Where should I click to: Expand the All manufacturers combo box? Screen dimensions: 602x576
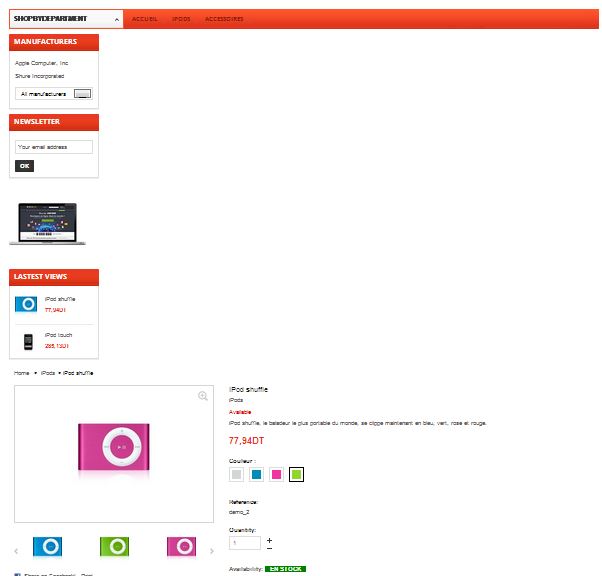click(x=53, y=94)
